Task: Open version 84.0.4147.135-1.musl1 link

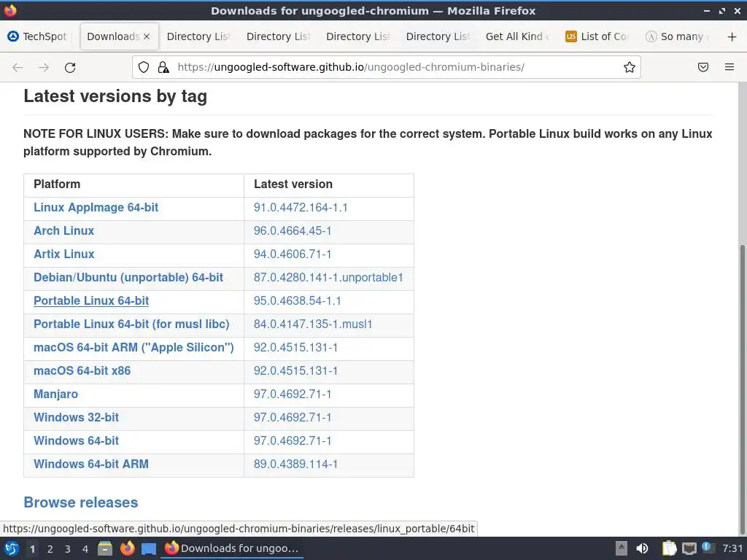Action: point(313,324)
